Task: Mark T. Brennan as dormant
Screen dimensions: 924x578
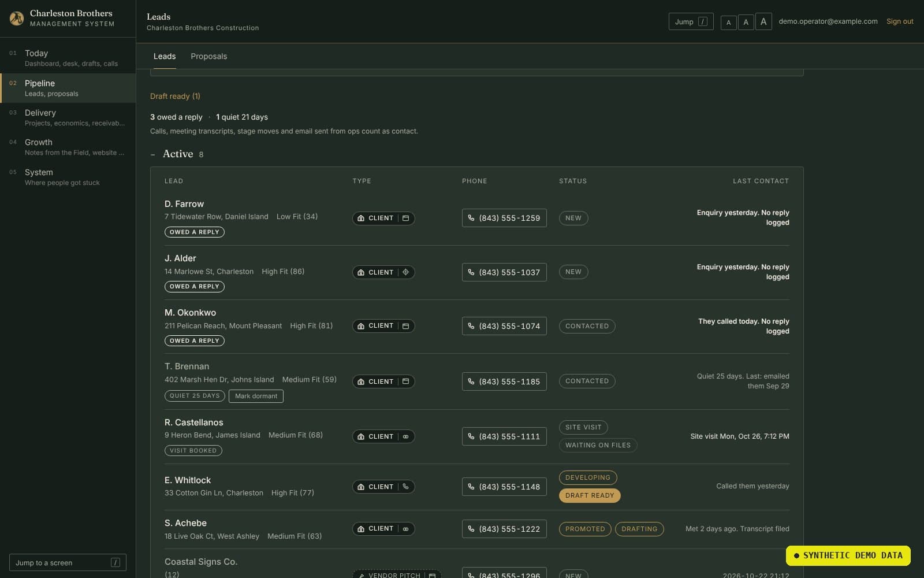Action: (256, 396)
